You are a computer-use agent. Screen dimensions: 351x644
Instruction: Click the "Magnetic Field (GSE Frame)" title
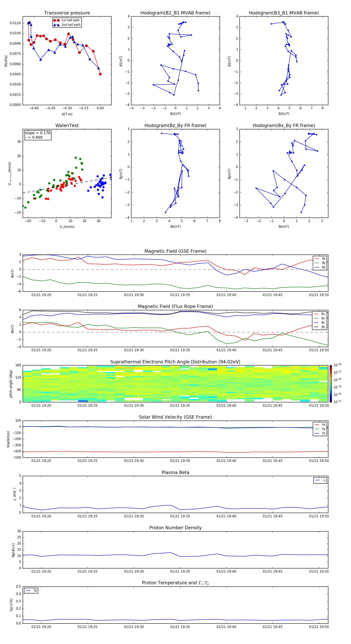click(x=175, y=251)
